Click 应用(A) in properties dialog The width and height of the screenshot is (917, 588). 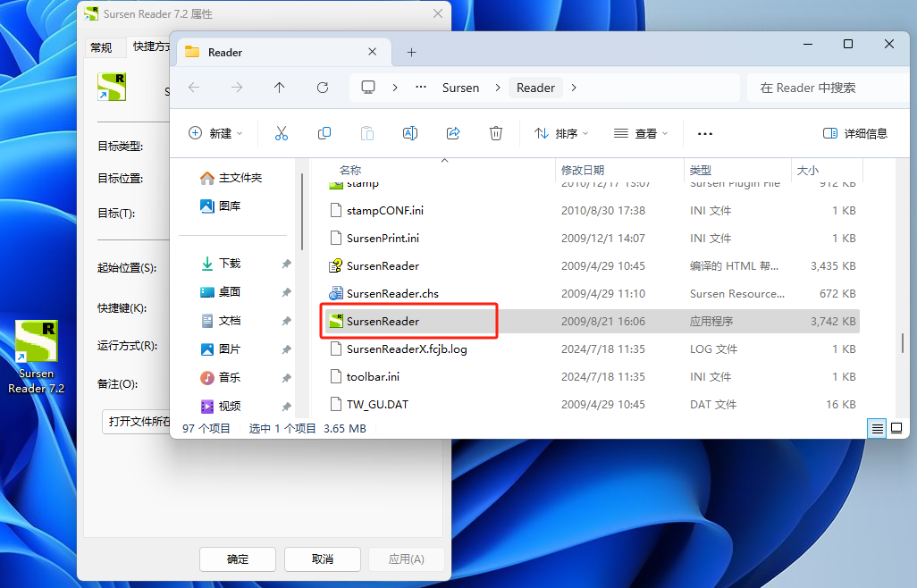click(407, 559)
